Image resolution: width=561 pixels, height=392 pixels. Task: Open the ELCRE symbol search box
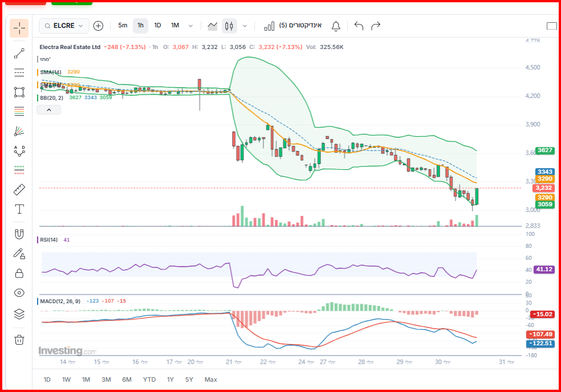pyautogui.click(x=64, y=26)
